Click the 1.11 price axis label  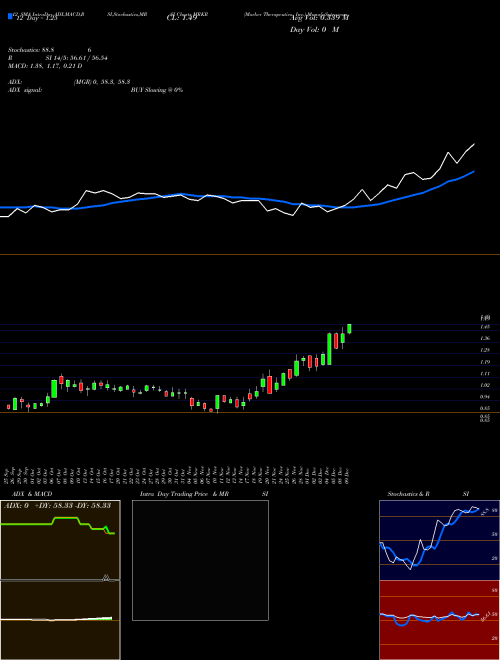click(x=485, y=374)
